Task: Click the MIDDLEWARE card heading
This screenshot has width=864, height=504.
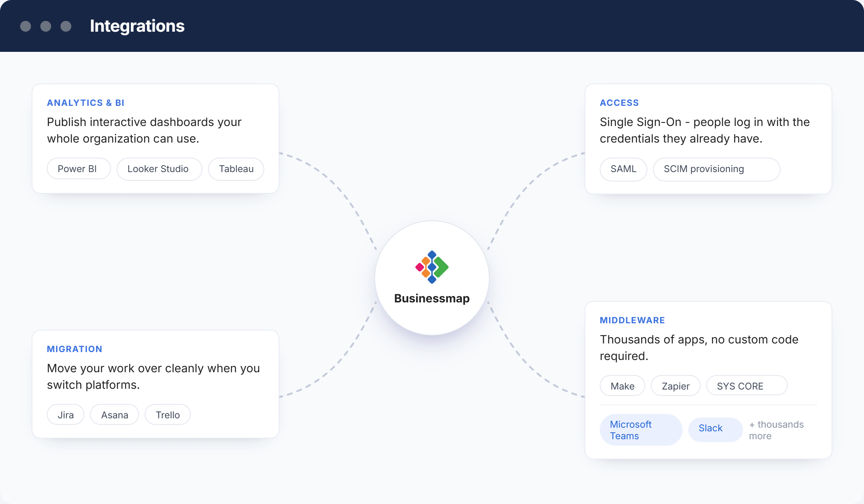Action: pos(632,320)
